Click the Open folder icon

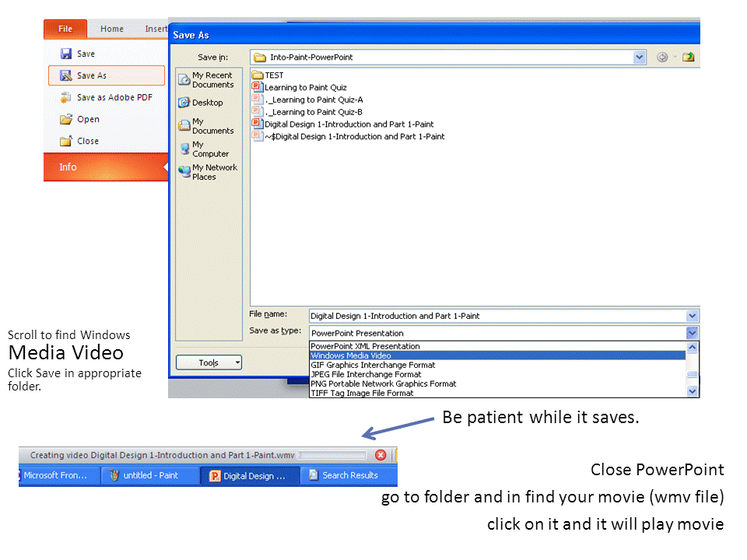coord(65,119)
